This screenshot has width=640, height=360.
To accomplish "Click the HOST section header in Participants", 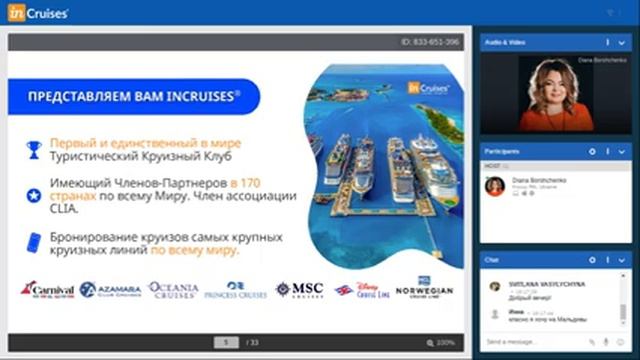I will click(x=556, y=166).
